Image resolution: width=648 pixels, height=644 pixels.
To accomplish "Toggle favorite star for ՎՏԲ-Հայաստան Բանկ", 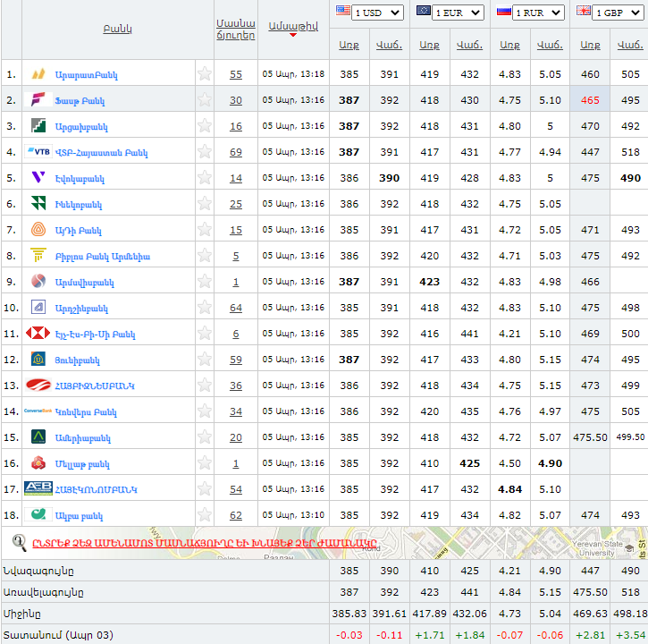I will tap(205, 152).
